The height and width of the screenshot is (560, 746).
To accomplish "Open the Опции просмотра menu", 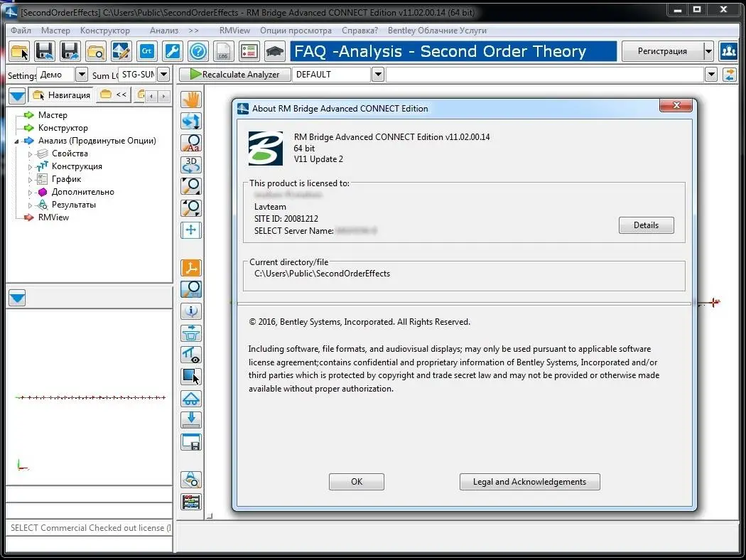I will point(296,31).
